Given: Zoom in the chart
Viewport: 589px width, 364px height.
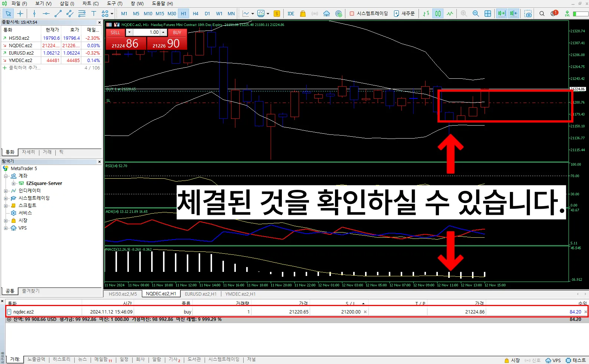Looking at the screenshot, I should coord(464,13).
